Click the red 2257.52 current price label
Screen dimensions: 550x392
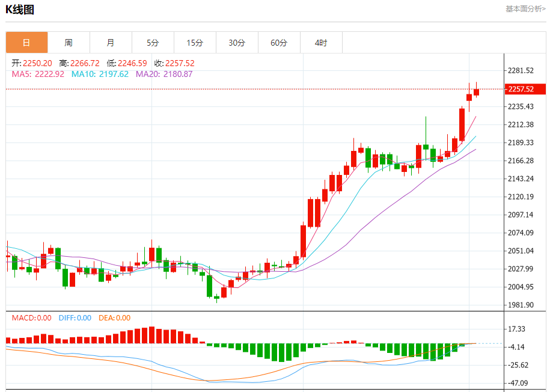tap(525, 89)
